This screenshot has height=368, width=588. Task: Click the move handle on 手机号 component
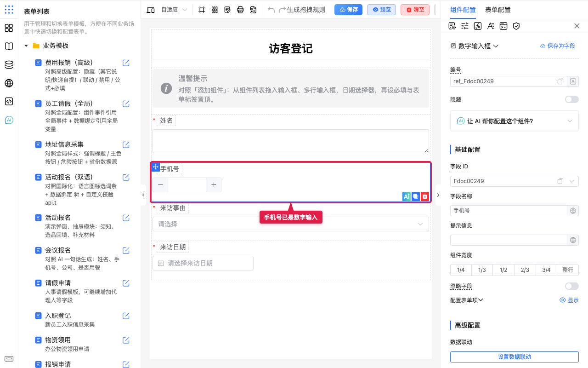tap(156, 167)
